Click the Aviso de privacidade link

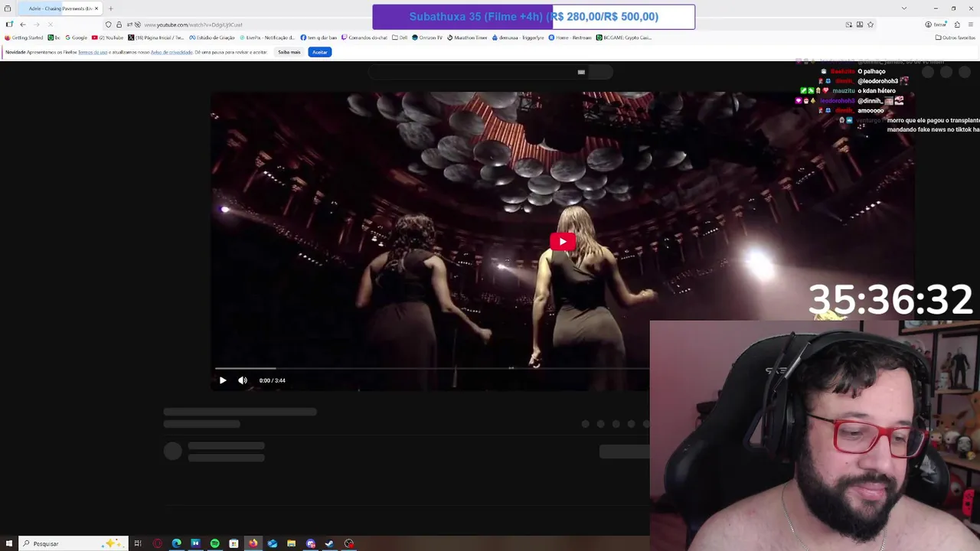(171, 52)
